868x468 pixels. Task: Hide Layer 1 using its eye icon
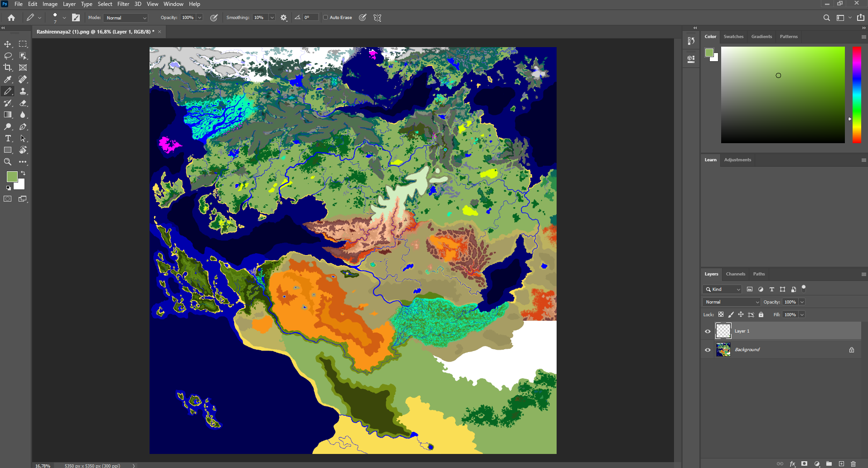(708, 331)
